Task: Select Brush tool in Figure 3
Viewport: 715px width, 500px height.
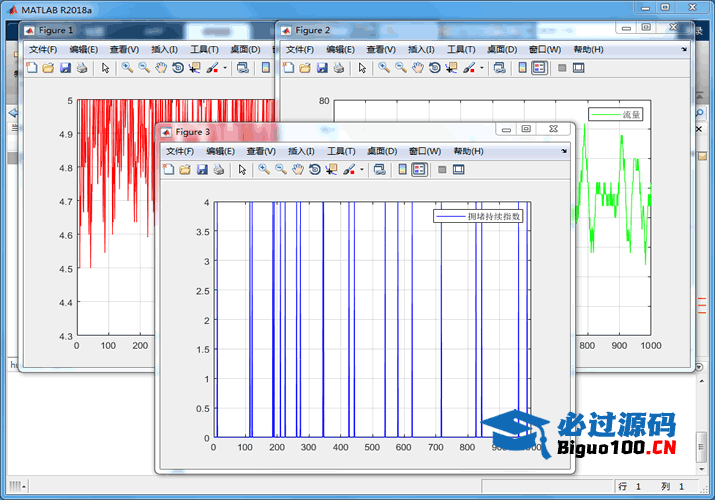Action: [349, 170]
